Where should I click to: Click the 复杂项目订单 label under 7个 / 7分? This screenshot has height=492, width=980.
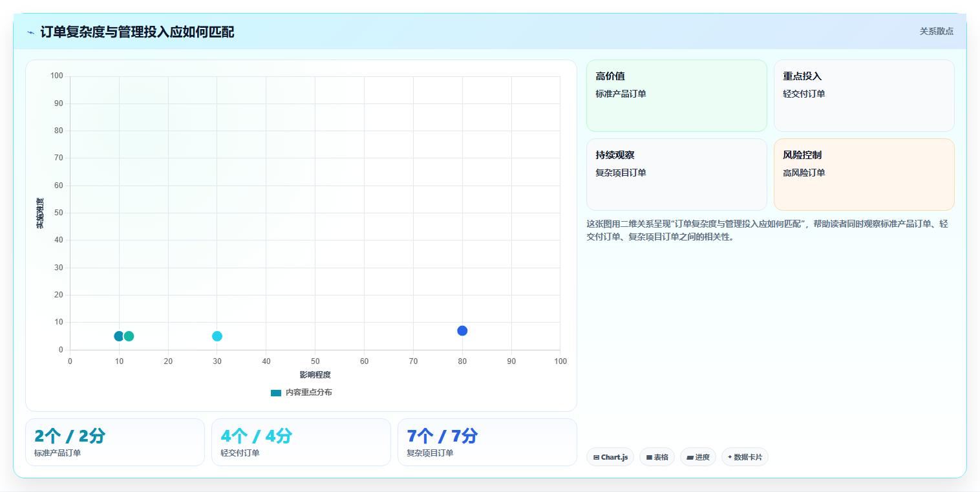tap(430, 453)
